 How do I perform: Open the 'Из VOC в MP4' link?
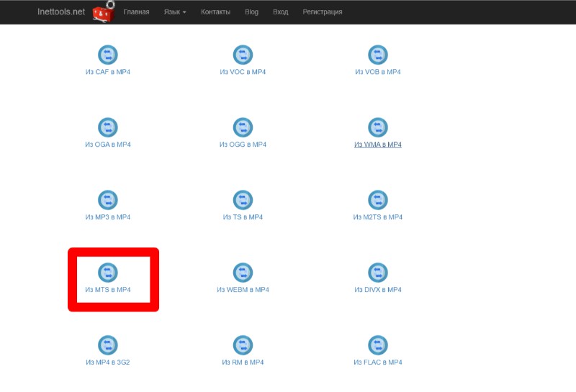(x=243, y=72)
